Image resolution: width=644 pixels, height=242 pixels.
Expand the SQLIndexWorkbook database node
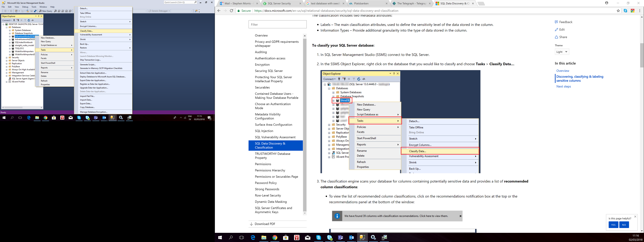pyautogui.click(x=10, y=42)
